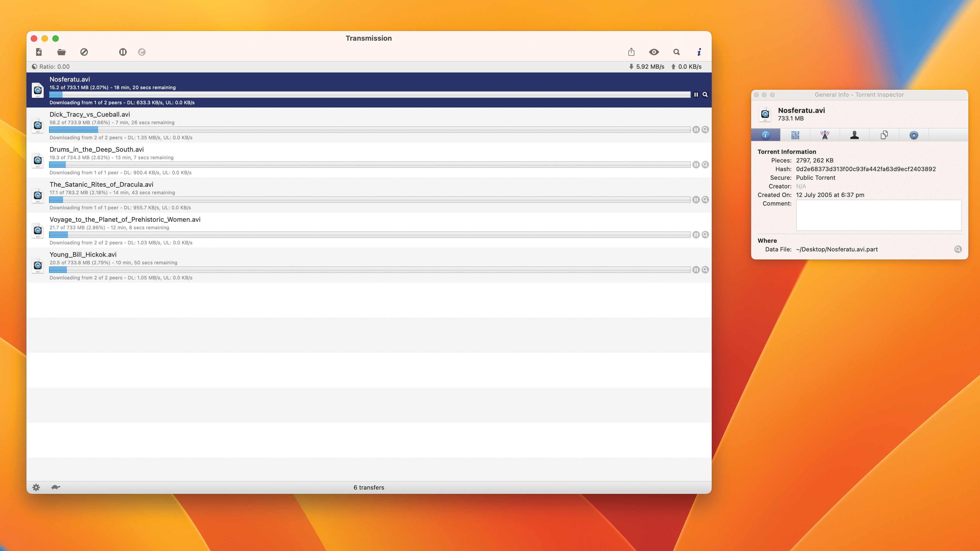Open the filter search toolbar icon
This screenshot has height=551, width=980.
[x=676, y=52]
